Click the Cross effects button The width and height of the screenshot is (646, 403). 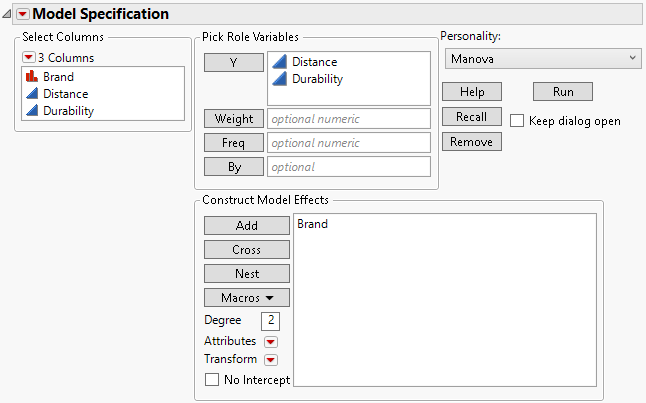coord(246,250)
